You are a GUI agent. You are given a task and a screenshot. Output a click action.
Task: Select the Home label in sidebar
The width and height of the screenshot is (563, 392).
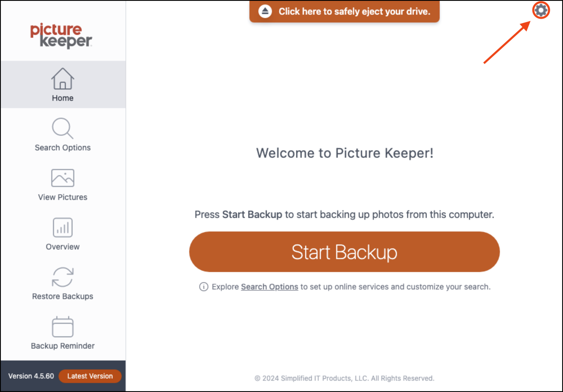[x=62, y=98]
